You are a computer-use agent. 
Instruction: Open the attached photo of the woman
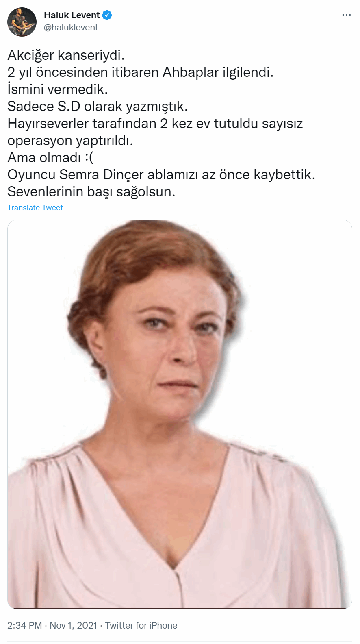coord(180,414)
